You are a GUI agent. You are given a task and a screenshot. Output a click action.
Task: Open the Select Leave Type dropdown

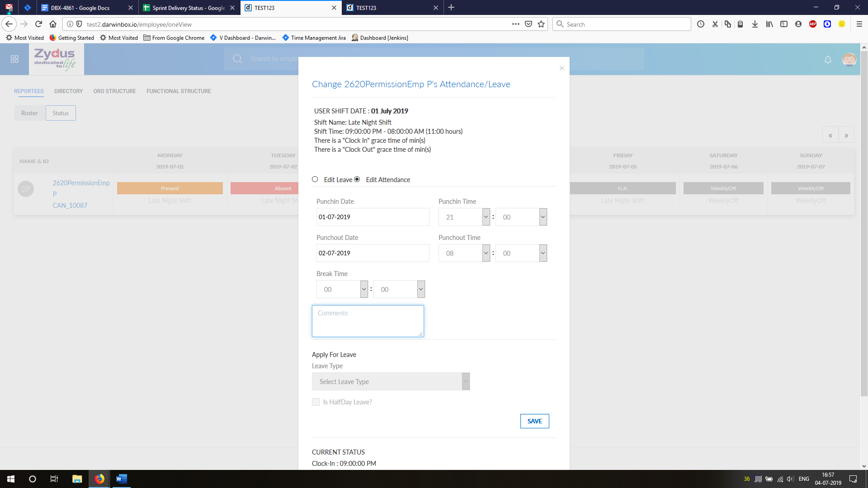(x=391, y=382)
